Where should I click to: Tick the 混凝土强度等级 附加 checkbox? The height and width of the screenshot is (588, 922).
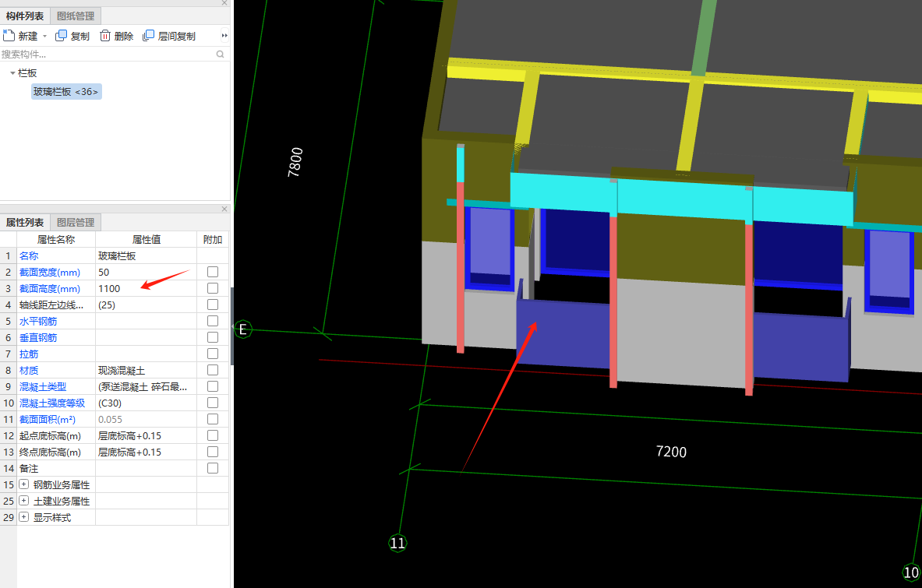[213, 403]
